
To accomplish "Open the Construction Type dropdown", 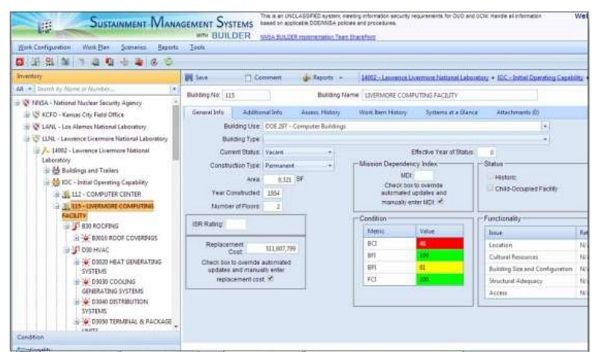I will pos(329,166).
